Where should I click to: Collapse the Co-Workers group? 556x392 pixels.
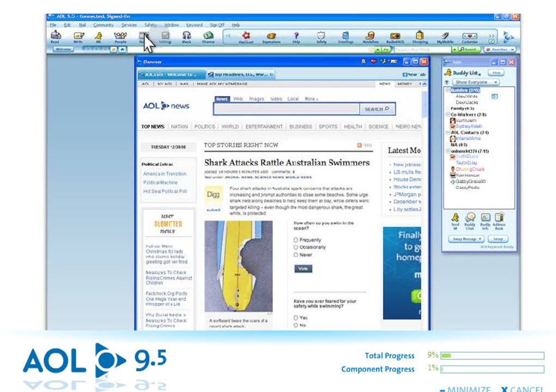(x=448, y=114)
